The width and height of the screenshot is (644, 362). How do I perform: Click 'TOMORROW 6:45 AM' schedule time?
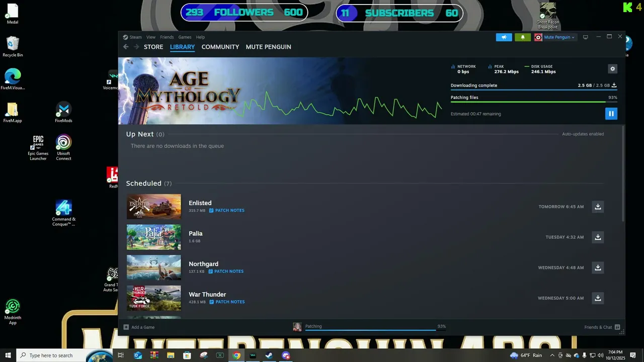pyautogui.click(x=561, y=207)
